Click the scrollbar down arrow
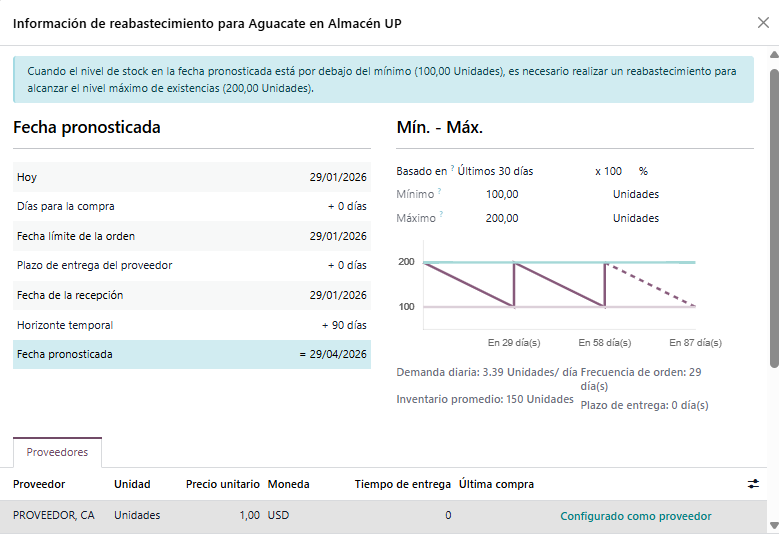The height and width of the screenshot is (535, 779). coord(773,526)
